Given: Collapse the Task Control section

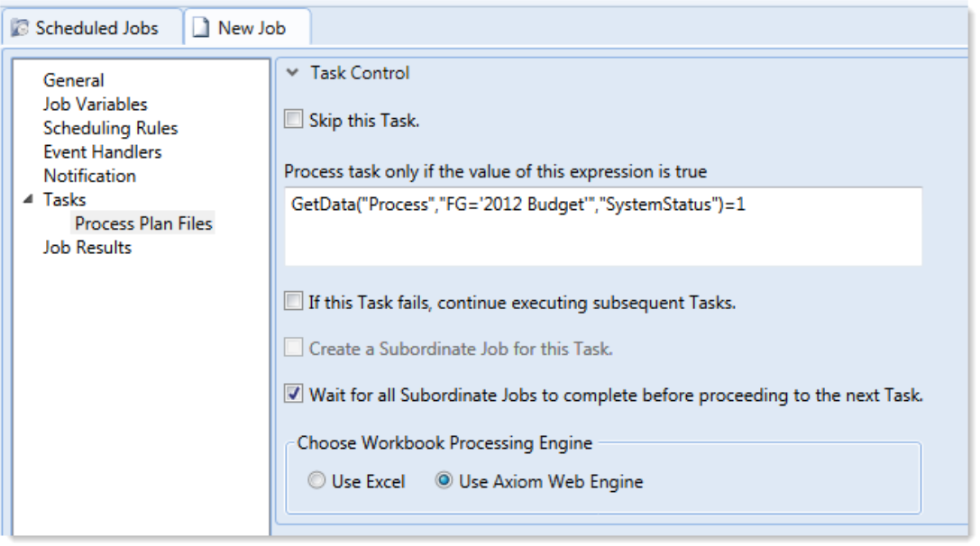Looking at the screenshot, I should pyautogui.click(x=293, y=74).
